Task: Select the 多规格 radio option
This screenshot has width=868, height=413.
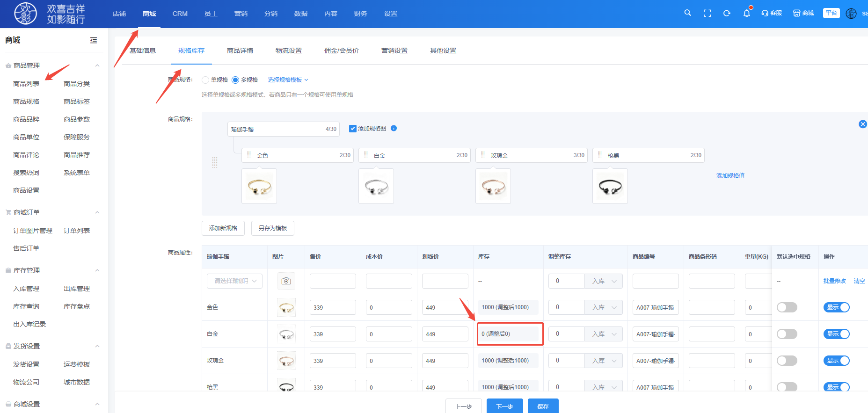Action: coord(235,80)
